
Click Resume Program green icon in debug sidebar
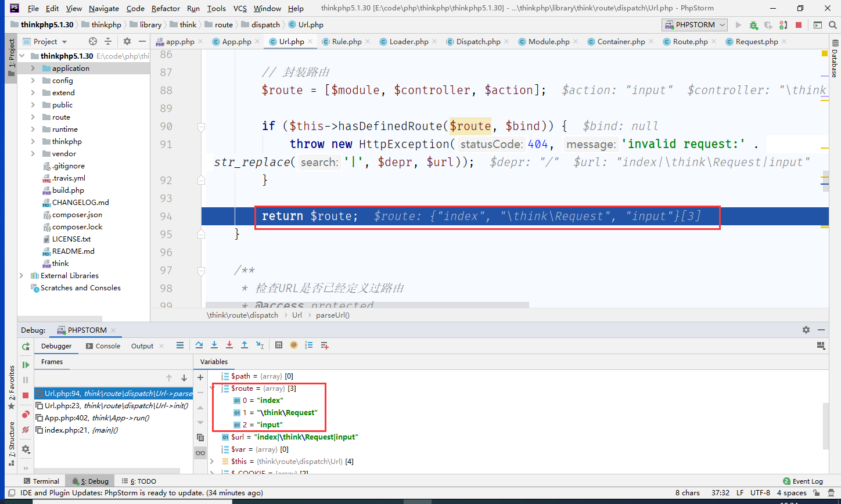click(26, 365)
